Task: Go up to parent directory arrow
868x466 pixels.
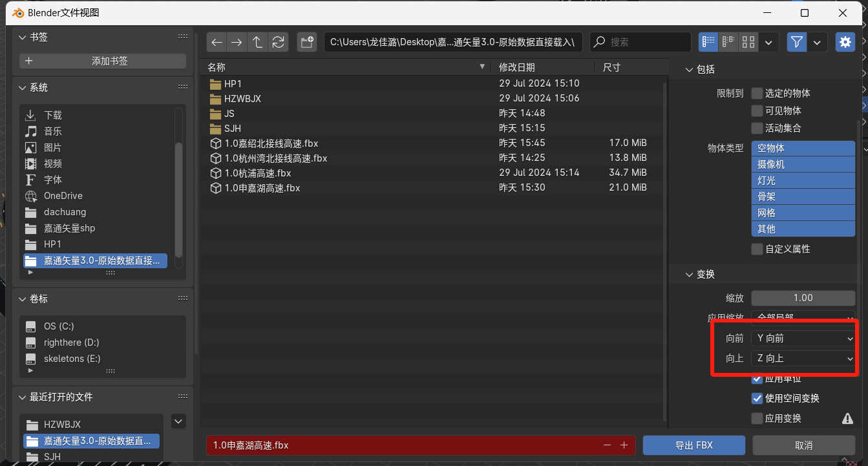Action: click(257, 42)
